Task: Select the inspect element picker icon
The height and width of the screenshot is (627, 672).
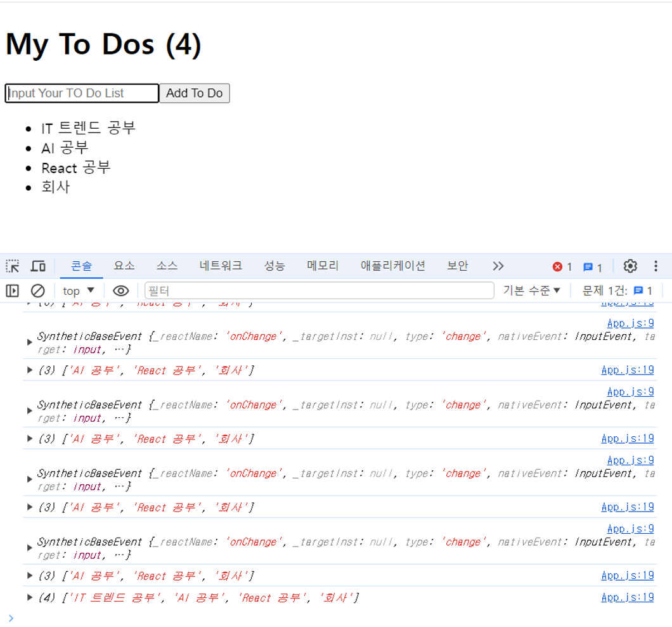Action: pos(13,266)
